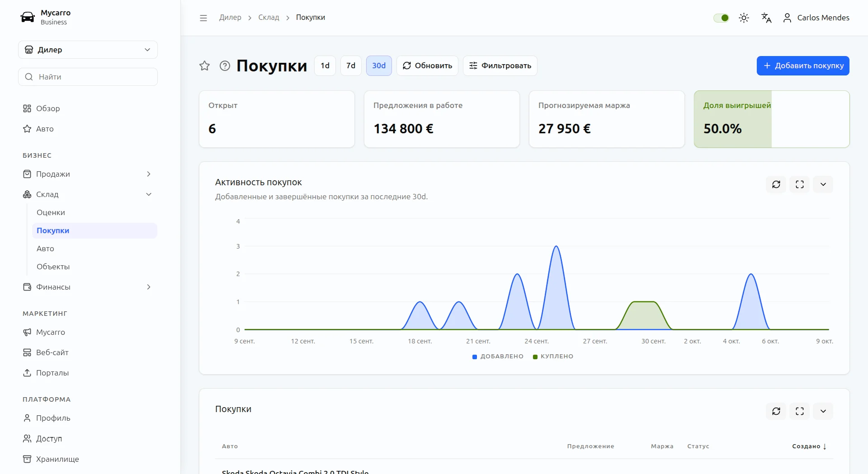868x474 pixels.
Task: Open Mycarro marketing megaphone item
Action: coord(88,332)
